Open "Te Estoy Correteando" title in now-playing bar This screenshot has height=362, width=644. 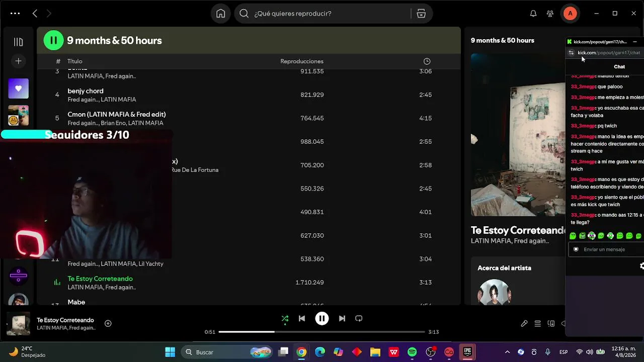coord(65,320)
